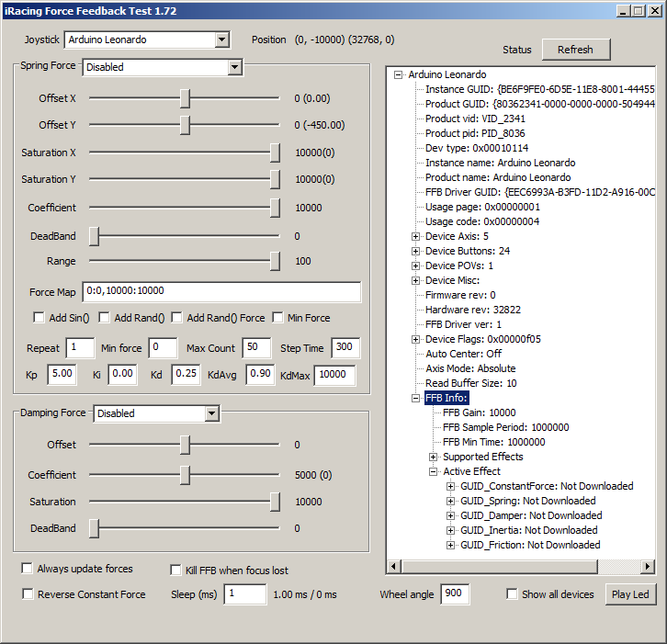
Task: Click the Kp value field
Action: 62,374
